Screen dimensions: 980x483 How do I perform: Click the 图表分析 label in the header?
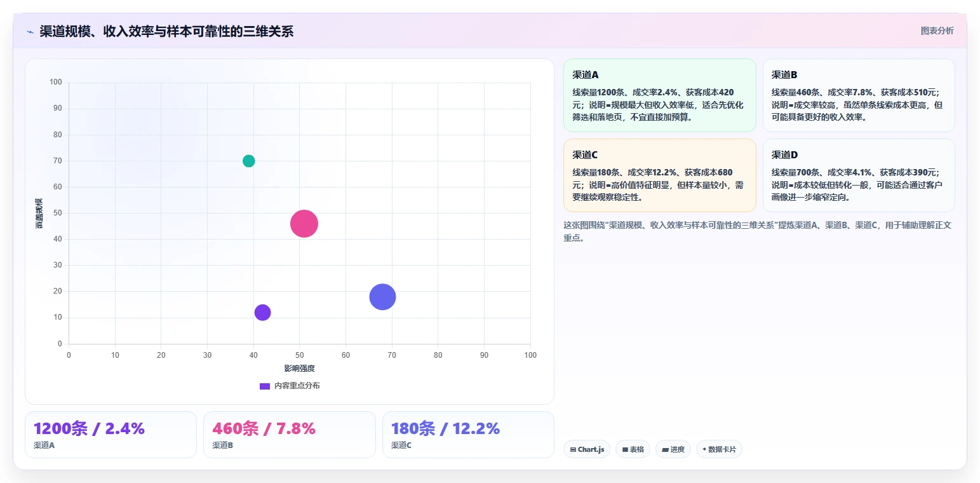[x=937, y=31]
